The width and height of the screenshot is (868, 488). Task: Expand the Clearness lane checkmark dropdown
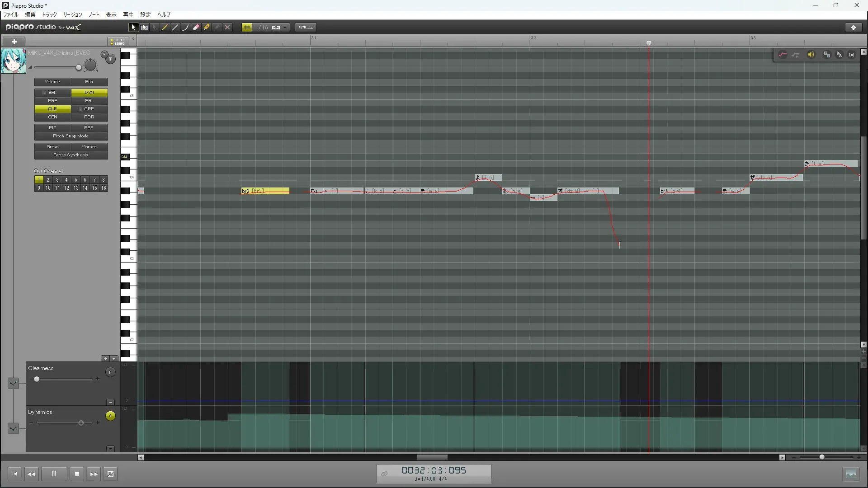point(14,383)
